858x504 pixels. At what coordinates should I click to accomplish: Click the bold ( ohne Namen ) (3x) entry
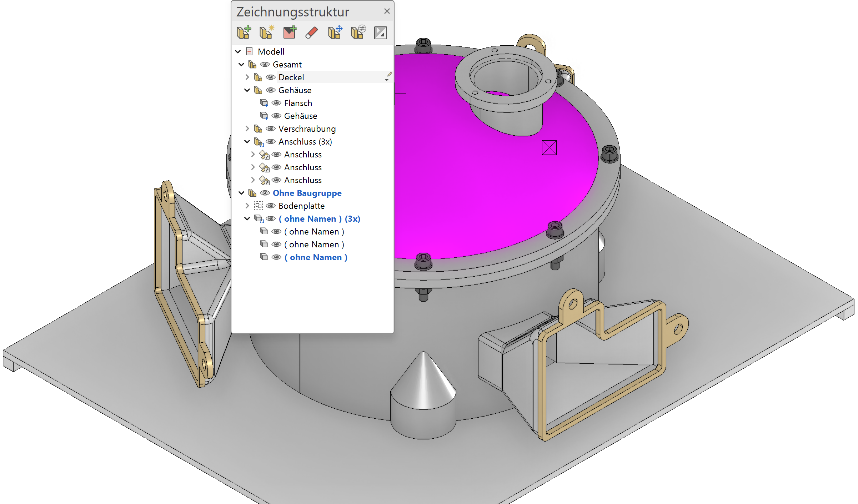click(319, 219)
